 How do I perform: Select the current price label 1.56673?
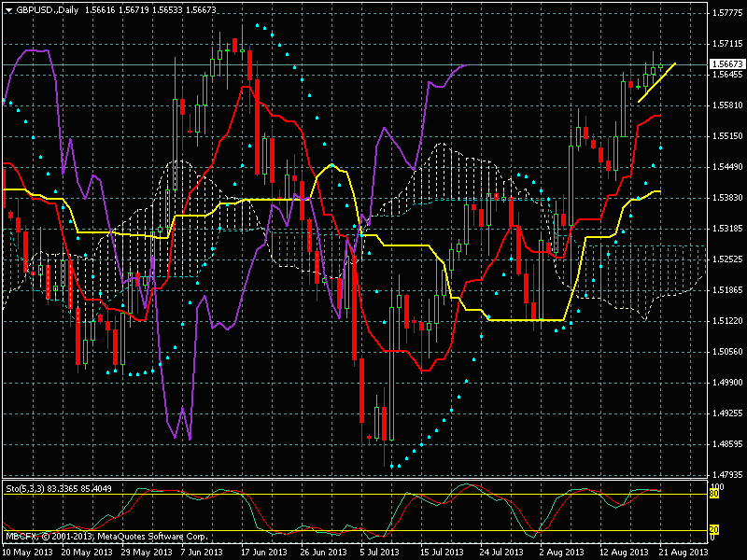pos(726,64)
